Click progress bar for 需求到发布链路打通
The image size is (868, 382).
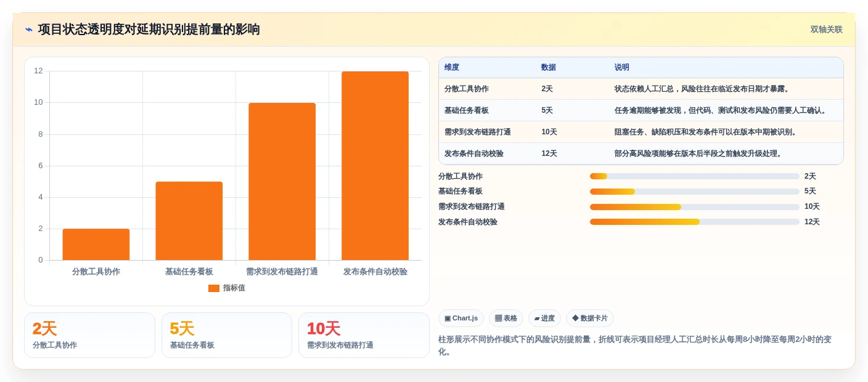coord(695,207)
